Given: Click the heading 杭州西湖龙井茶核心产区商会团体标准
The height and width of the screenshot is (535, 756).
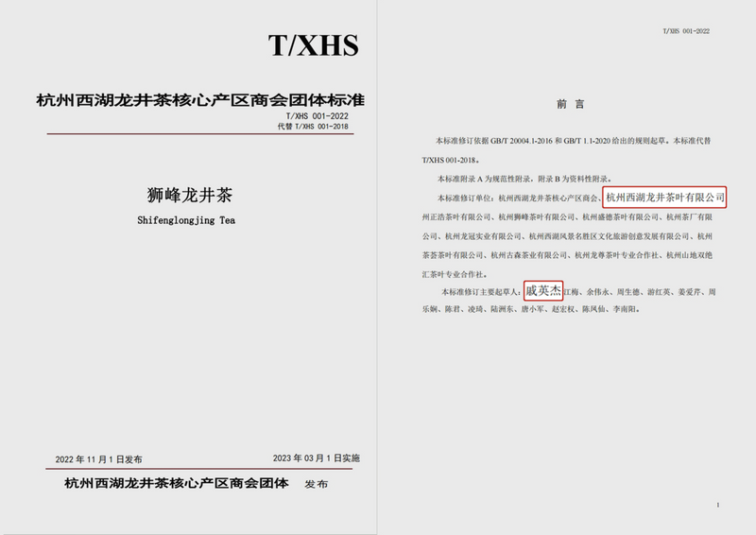Looking at the screenshot, I should [x=200, y=99].
